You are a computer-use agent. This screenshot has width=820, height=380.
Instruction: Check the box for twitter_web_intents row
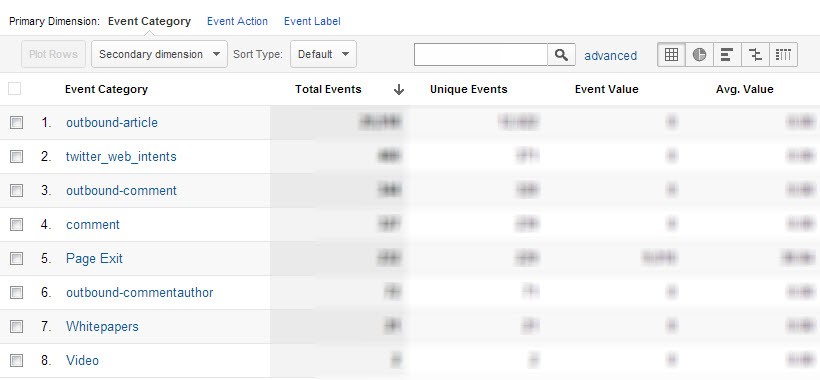[x=17, y=157]
